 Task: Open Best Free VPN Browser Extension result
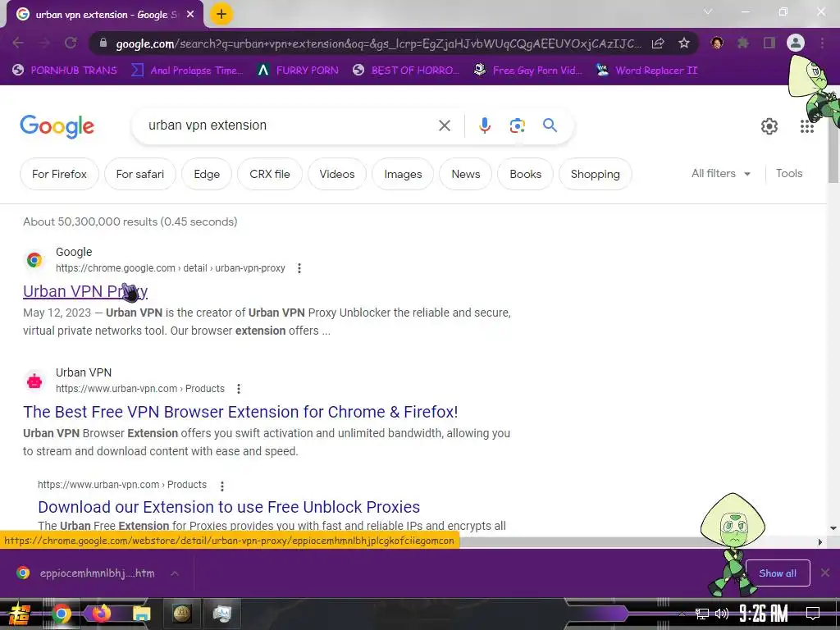240,412
